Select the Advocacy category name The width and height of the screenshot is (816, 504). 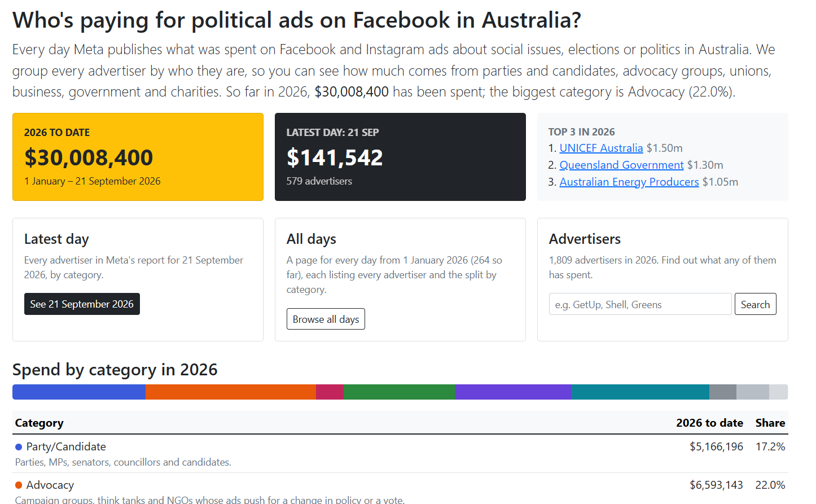pyautogui.click(x=50, y=485)
